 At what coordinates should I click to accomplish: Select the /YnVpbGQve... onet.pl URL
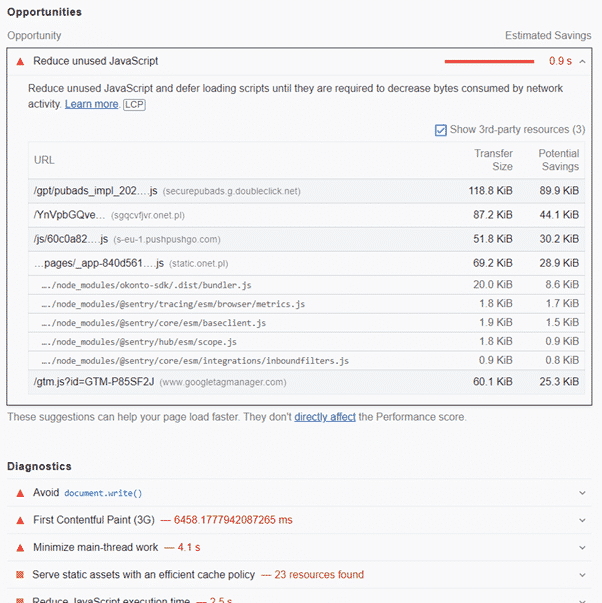pos(109,215)
